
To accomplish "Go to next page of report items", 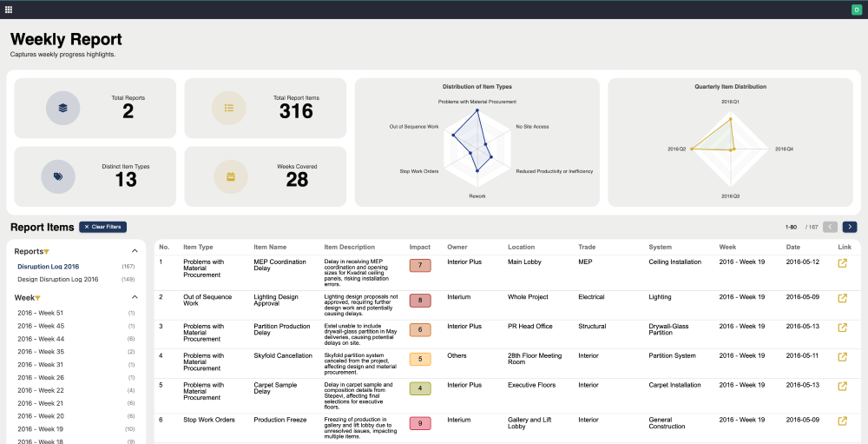I will (850, 227).
